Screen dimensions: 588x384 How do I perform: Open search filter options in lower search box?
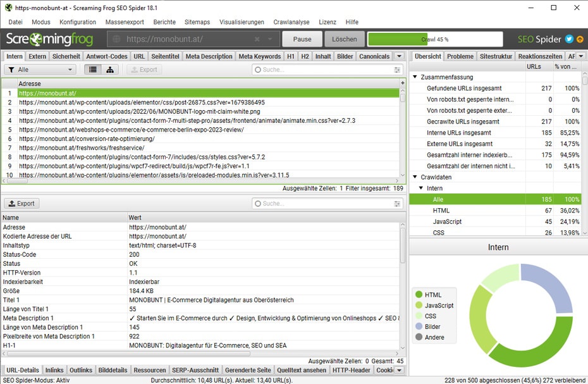coord(397,204)
